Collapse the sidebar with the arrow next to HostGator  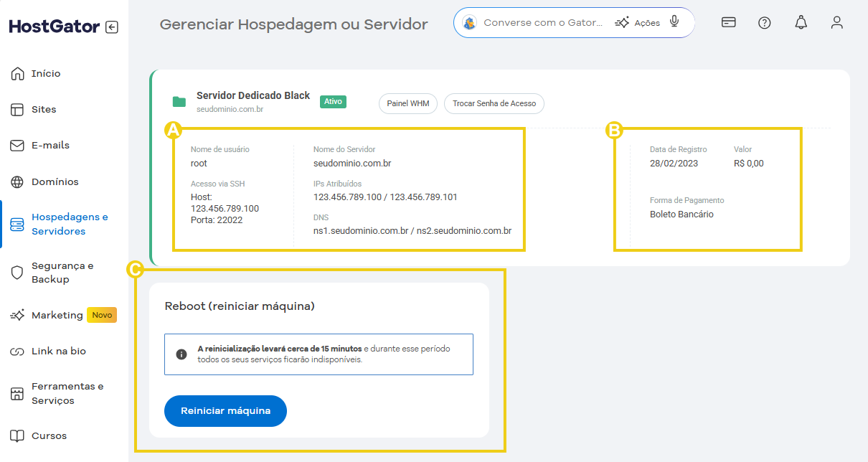(113, 26)
